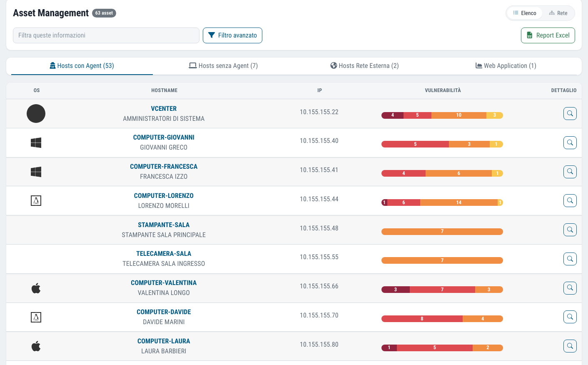Open the Web Application tab
This screenshot has height=365, width=588.
click(506, 66)
